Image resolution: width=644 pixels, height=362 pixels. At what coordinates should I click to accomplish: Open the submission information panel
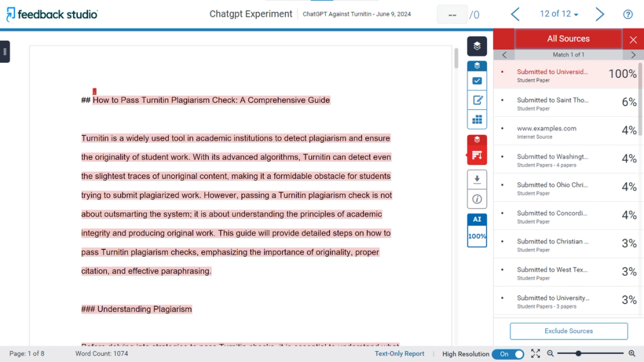click(x=477, y=199)
